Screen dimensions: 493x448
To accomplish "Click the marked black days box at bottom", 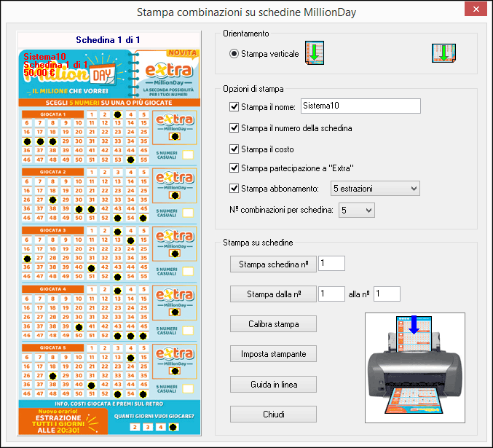I will pos(173,427).
